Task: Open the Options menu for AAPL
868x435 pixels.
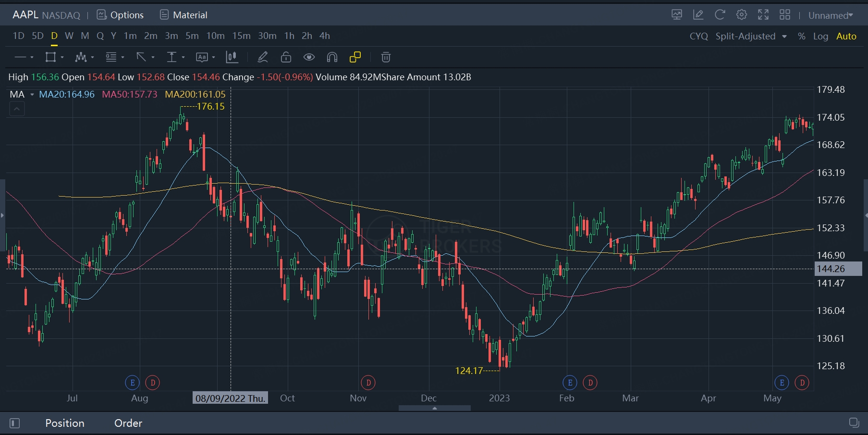Action: click(x=120, y=15)
